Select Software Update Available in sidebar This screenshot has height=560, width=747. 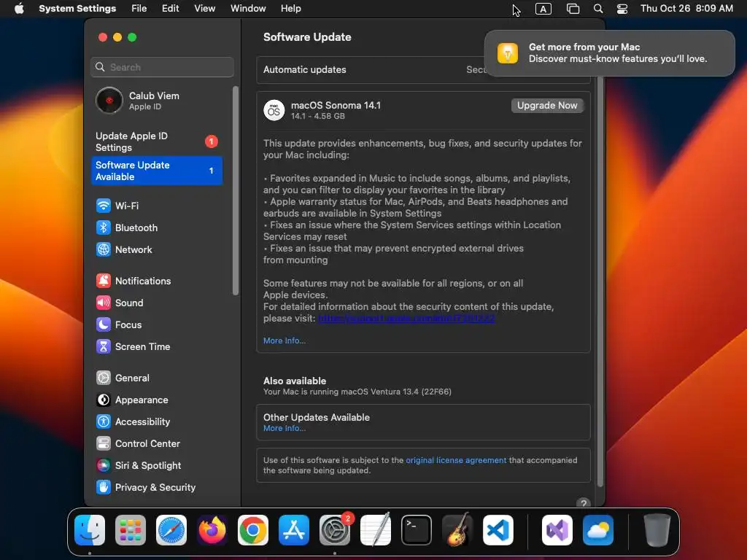click(x=156, y=171)
